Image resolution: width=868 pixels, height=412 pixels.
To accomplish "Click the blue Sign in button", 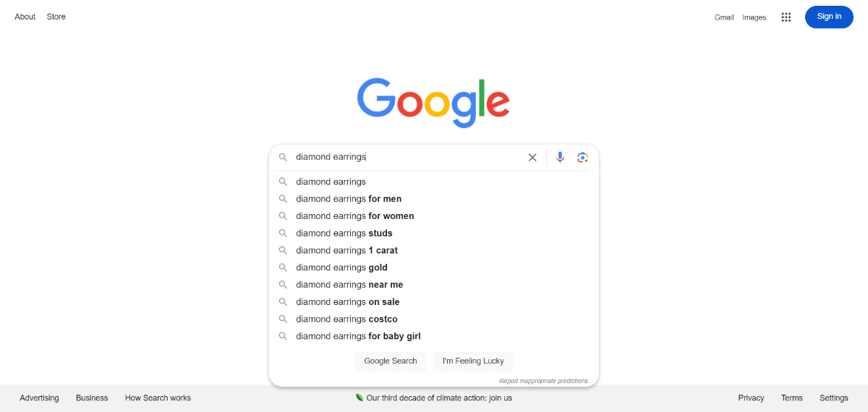I will [829, 17].
